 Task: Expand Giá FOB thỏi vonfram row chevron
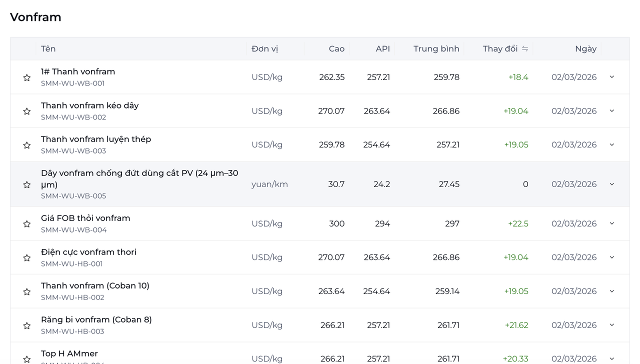point(611,223)
